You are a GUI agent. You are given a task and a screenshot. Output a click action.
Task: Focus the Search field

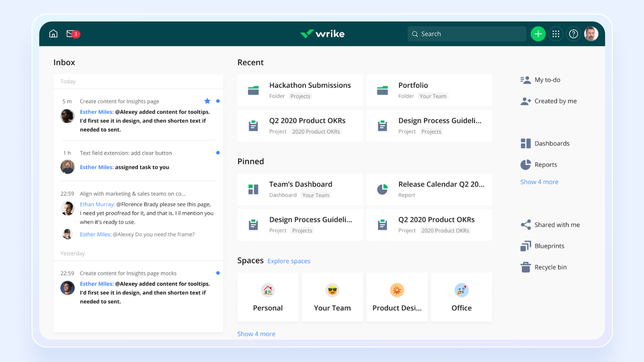tap(466, 34)
